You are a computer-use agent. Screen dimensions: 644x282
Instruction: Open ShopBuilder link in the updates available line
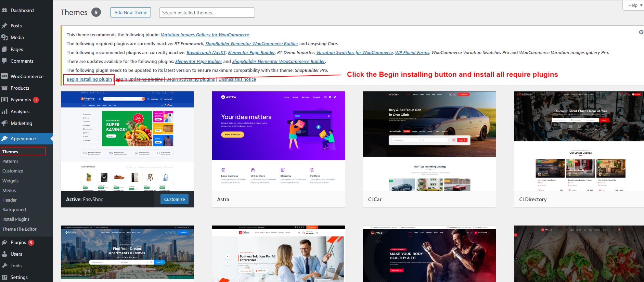[279, 61]
